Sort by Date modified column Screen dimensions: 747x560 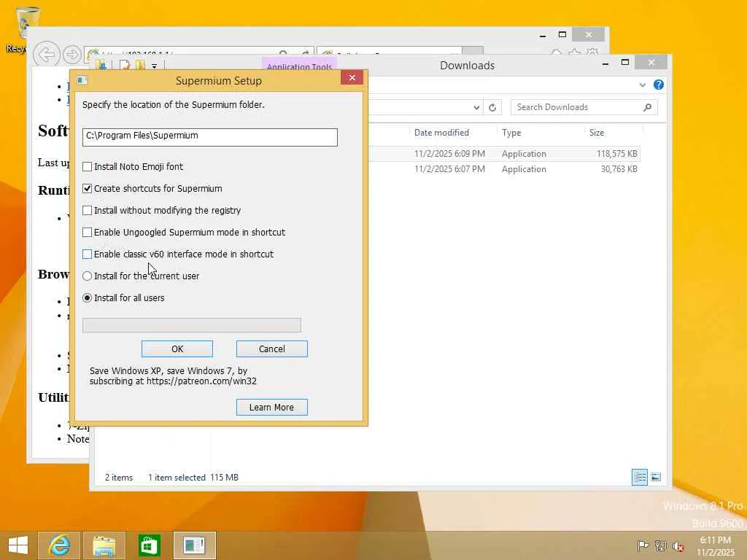441,133
